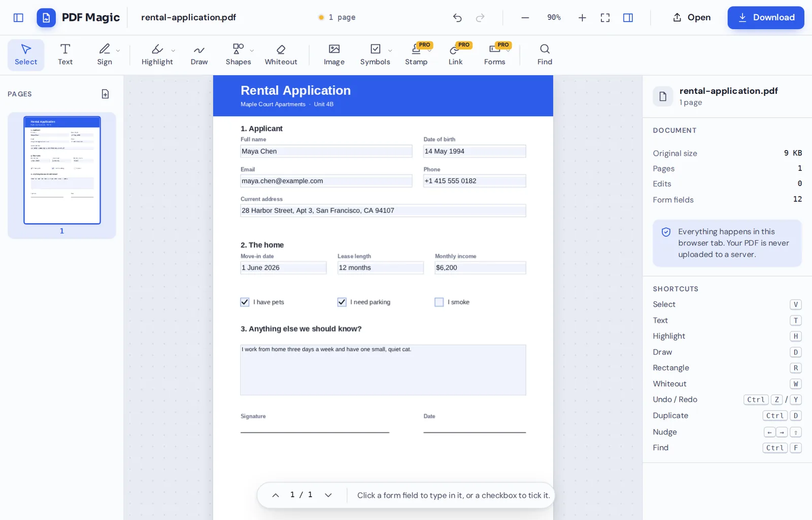This screenshot has width=812, height=520.
Task: Choose the Draw tool
Action: click(199, 55)
